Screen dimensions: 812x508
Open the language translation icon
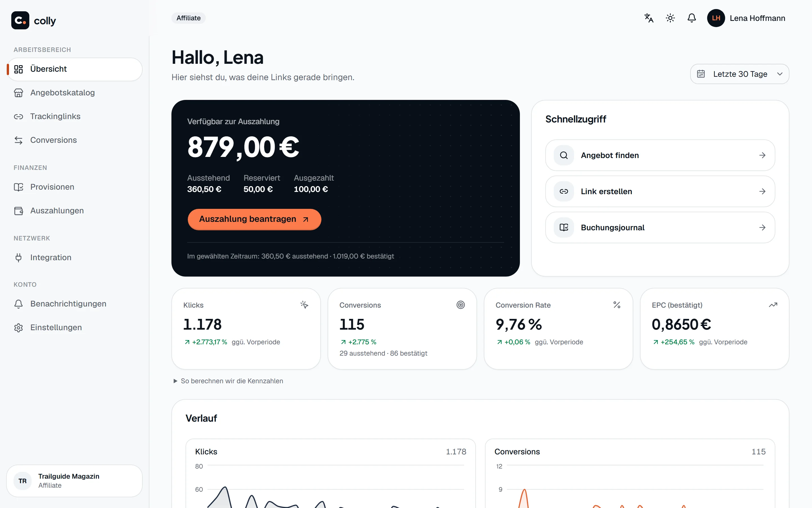click(648, 18)
